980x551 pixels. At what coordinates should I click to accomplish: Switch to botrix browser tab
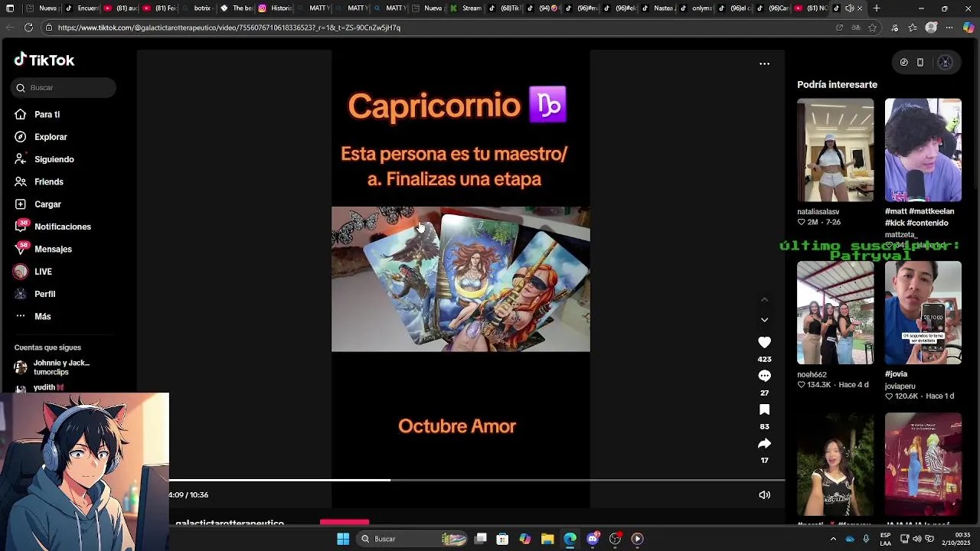197,8
